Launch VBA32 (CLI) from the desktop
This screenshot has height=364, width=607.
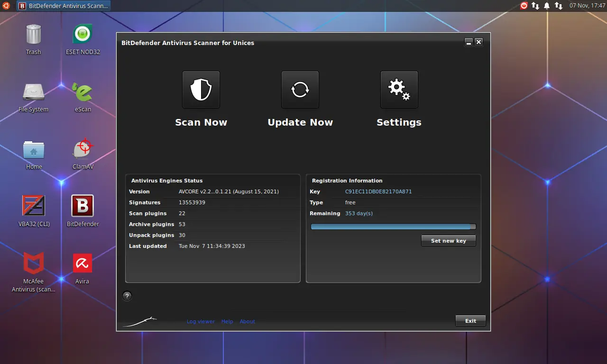[x=33, y=206]
